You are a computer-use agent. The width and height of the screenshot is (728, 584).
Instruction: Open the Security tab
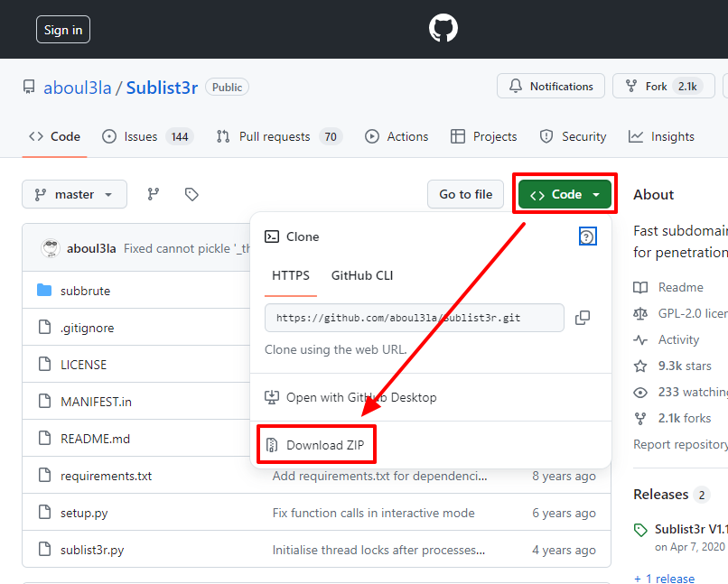[573, 136]
